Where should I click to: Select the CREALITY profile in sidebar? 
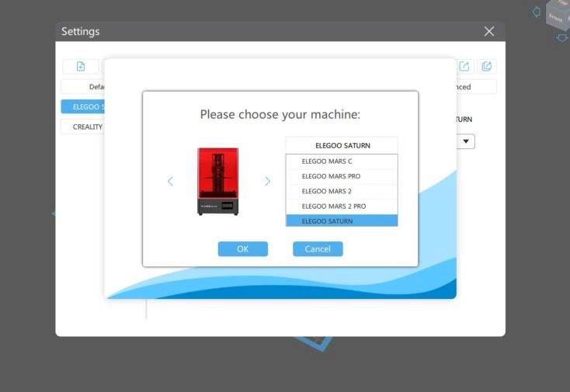(83, 127)
